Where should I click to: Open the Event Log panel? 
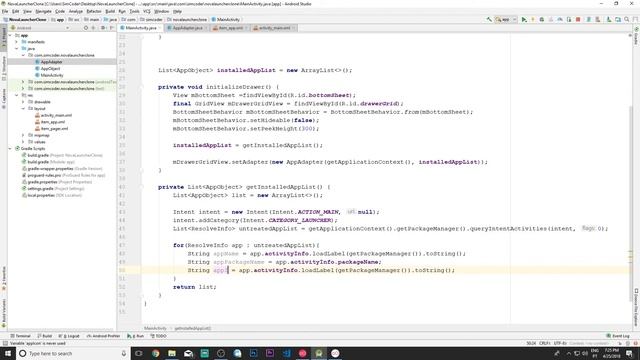[618, 336]
